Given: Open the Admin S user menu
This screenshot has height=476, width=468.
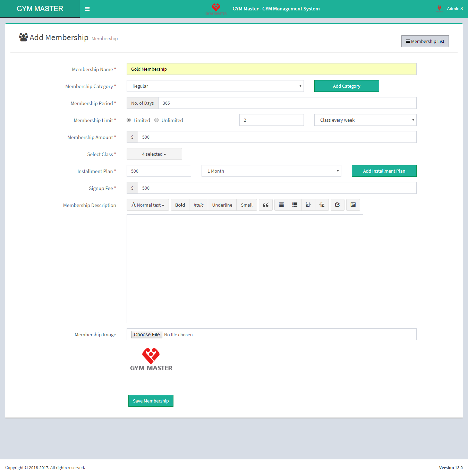Looking at the screenshot, I should (x=454, y=9).
